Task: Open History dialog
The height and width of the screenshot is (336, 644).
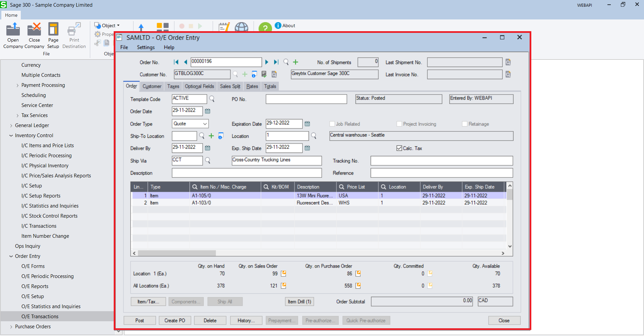Action: 246,321
